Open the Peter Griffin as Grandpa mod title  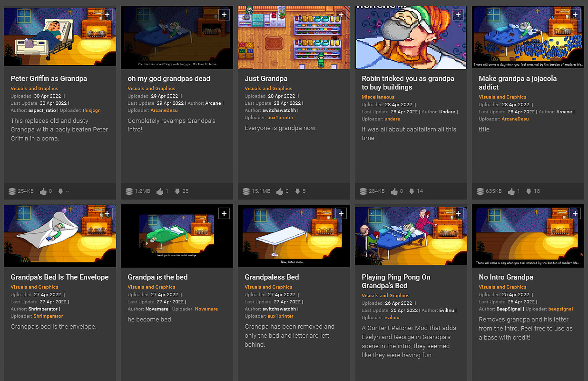49,79
